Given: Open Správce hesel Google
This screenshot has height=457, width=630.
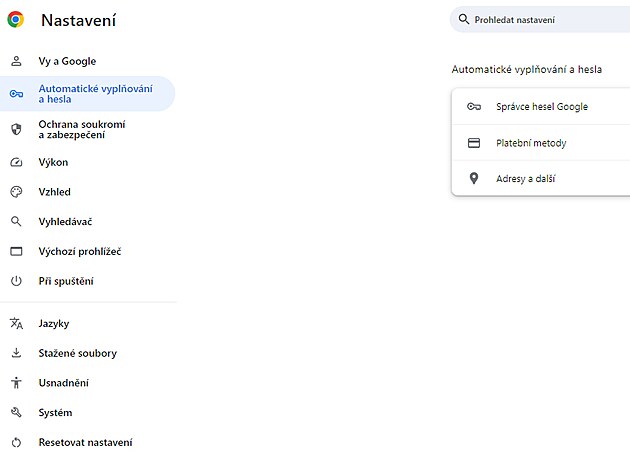Looking at the screenshot, I should 542,107.
